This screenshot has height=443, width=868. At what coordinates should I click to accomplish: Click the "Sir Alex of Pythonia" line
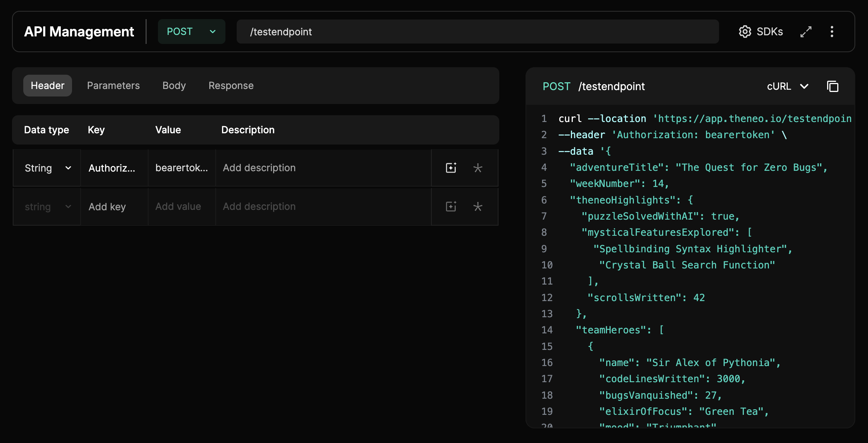coord(690,363)
